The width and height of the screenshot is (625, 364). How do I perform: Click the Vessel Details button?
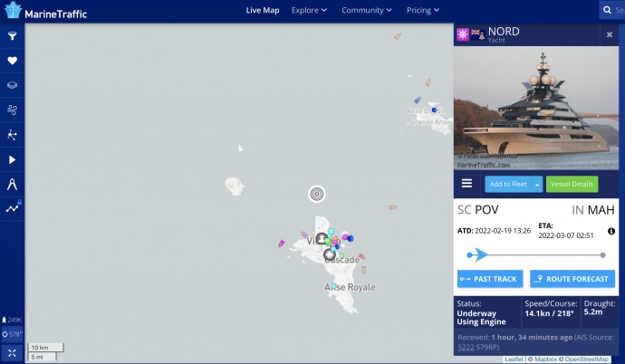click(572, 184)
